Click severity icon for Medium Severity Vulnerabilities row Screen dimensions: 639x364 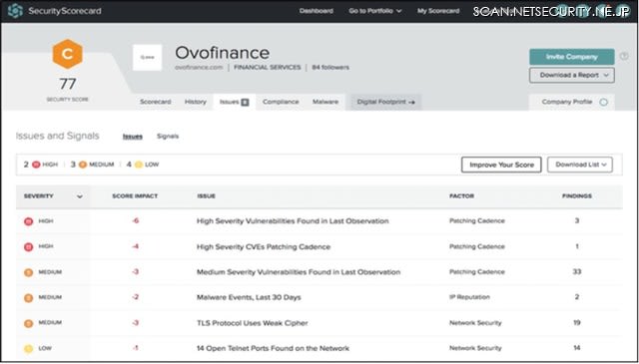(x=28, y=272)
